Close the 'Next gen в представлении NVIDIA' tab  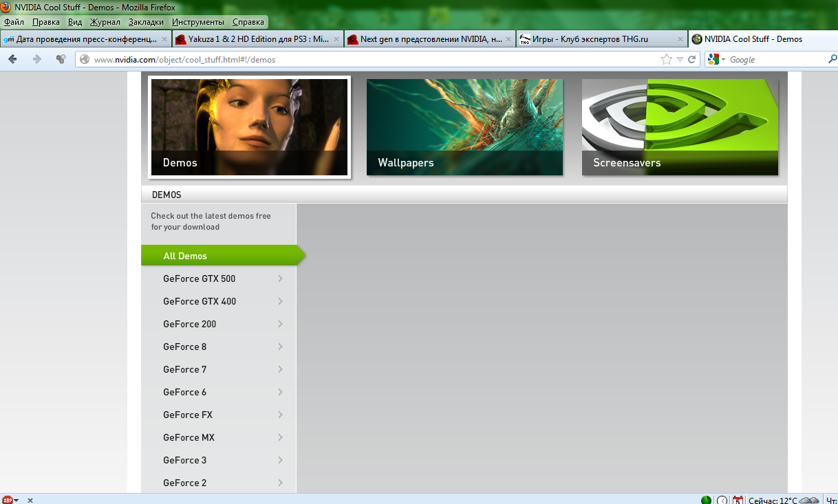click(x=509, y=39)
